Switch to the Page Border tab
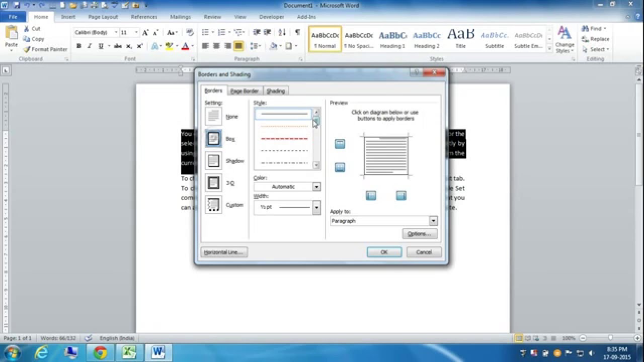Screen dimensions: 644x362 tap(244, 91)
